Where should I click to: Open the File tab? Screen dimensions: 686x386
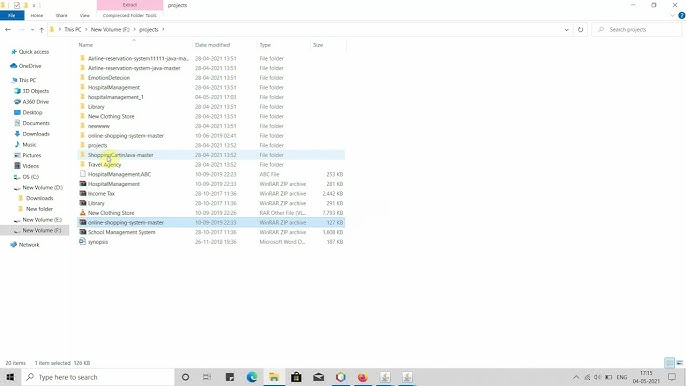tap(12, 15)
